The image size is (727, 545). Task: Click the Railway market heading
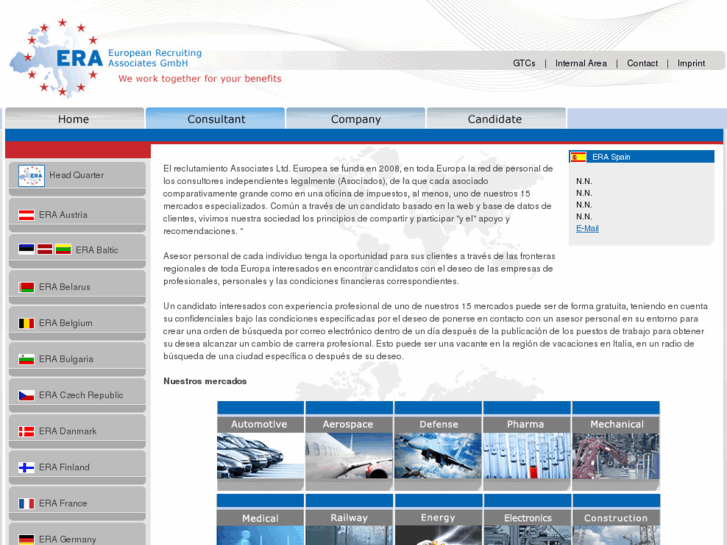(349, 518)
